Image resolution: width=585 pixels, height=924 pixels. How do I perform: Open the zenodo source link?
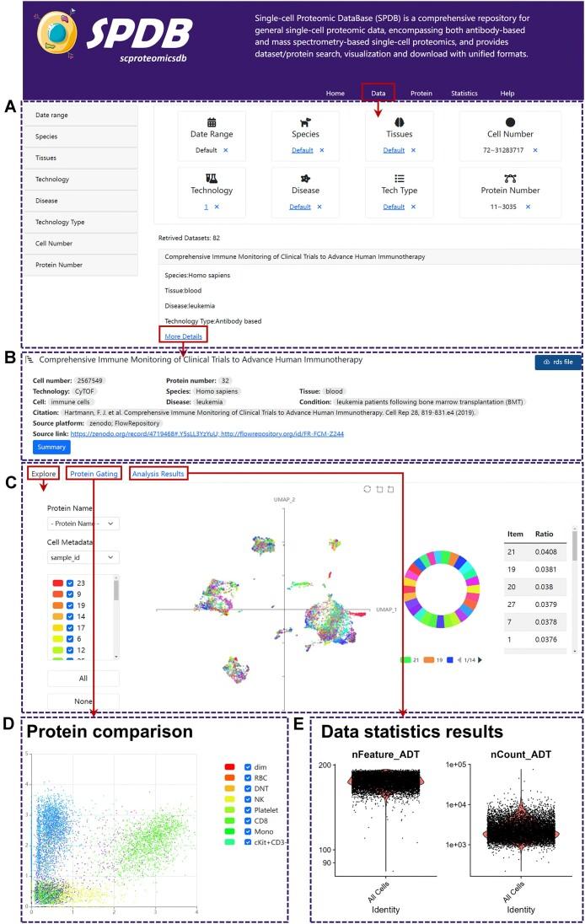click(x=145, y=433)
